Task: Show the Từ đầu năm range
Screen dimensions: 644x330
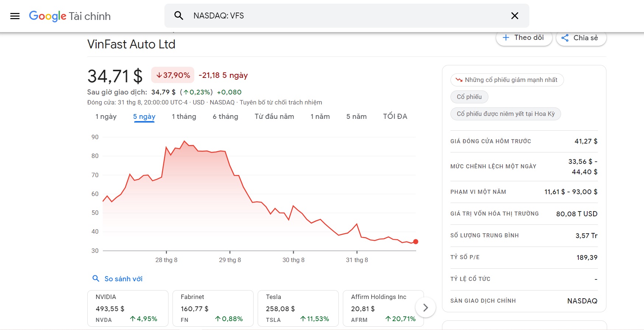Action: point(274,117)
